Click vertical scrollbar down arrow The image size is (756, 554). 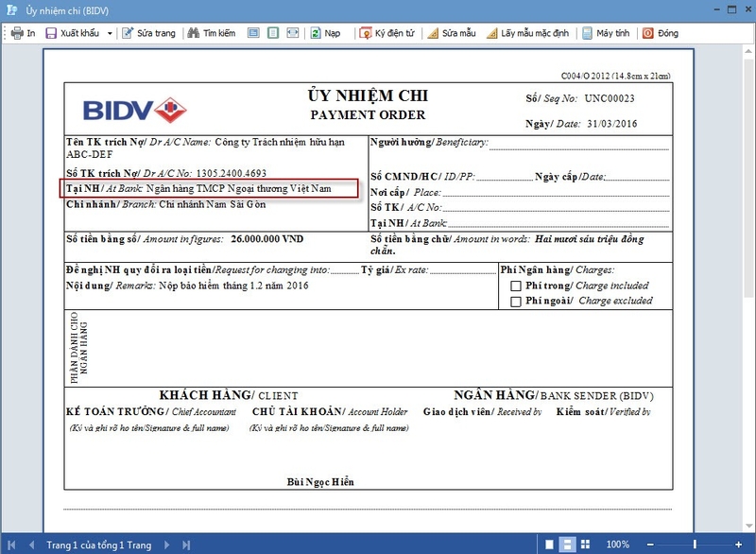tap(748, 526)
